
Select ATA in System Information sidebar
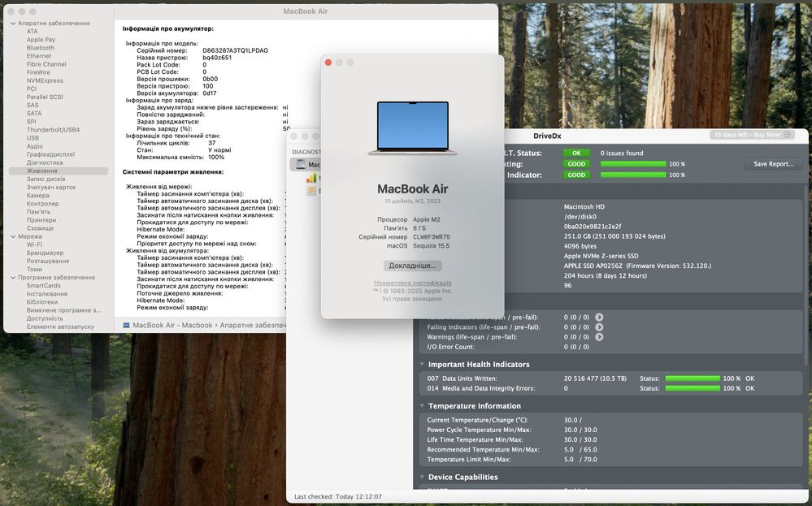(33, 32)
